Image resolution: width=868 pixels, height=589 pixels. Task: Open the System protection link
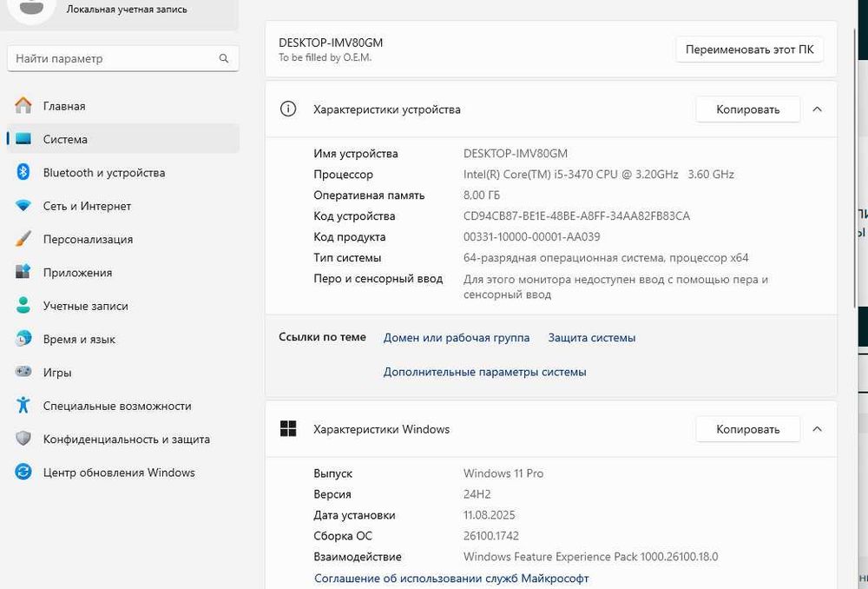(591, 337)
